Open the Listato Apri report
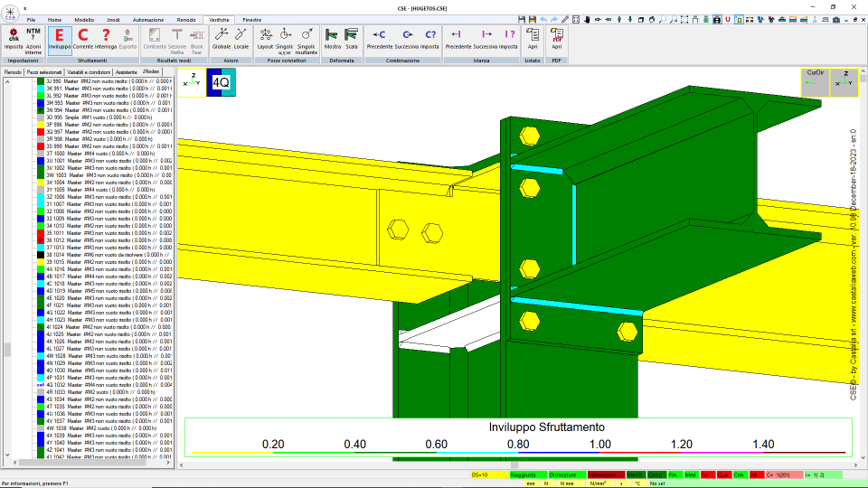The height and width of the screenshot is (488, 868). click(533, 39)
